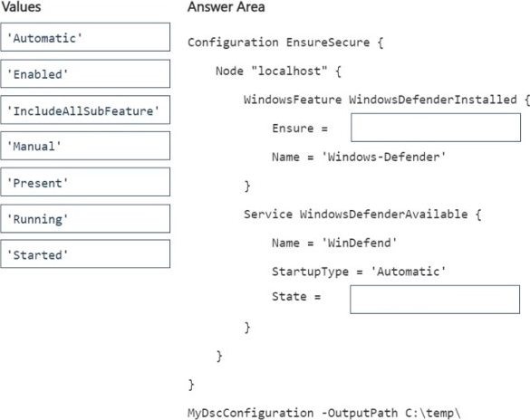Select the 'Started' value box
The image size is (530, 420).
(85, 253)
